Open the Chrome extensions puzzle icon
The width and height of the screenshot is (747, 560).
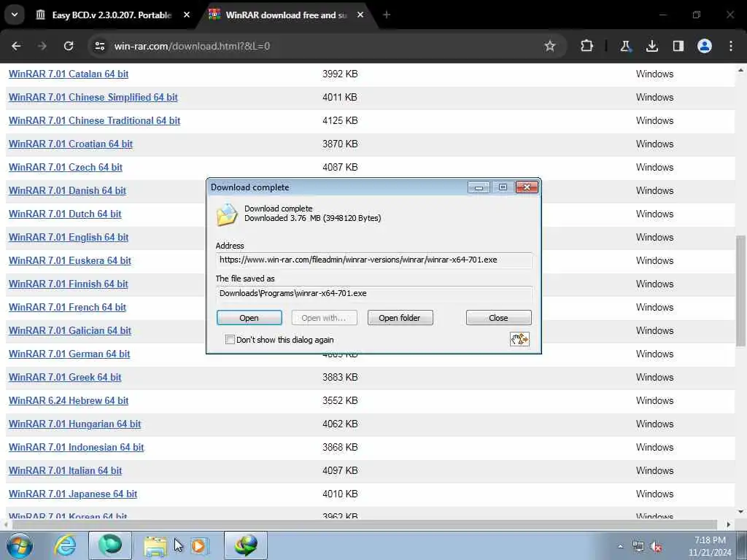point(587,46)
